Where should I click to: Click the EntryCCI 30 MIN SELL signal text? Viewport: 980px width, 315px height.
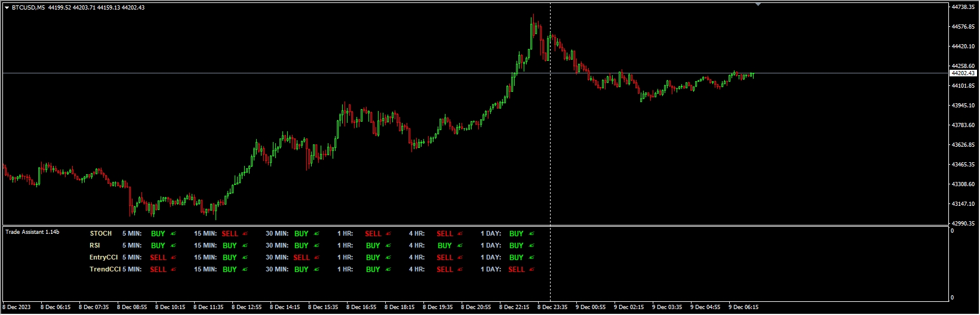(302, 258)
